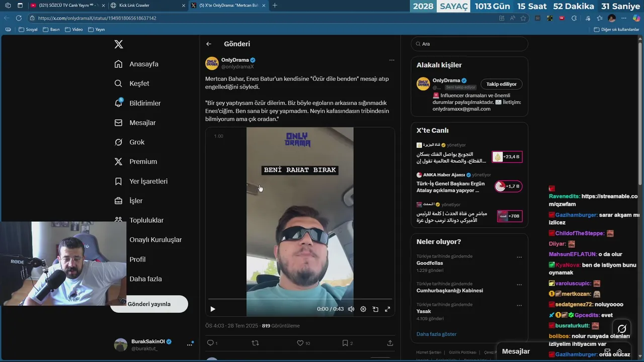Close the X OnlyDrama tab
The image size is (644, 362).
click(264, 6)
